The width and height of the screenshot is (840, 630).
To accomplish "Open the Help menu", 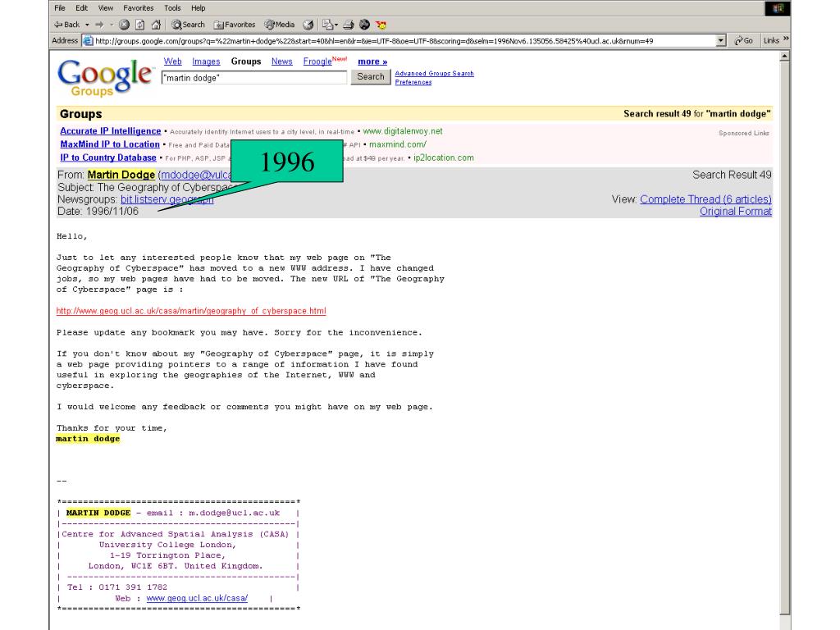I will click(199, 8).
